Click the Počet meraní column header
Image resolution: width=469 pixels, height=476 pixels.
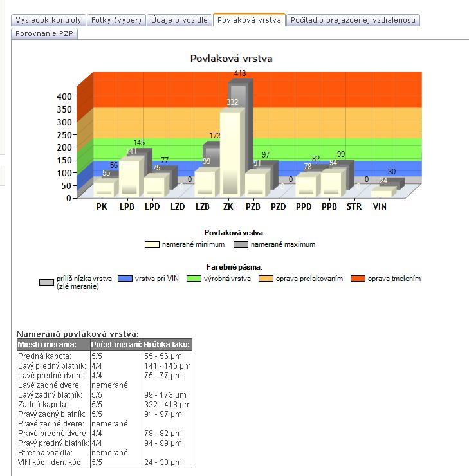tap(116, 345)
